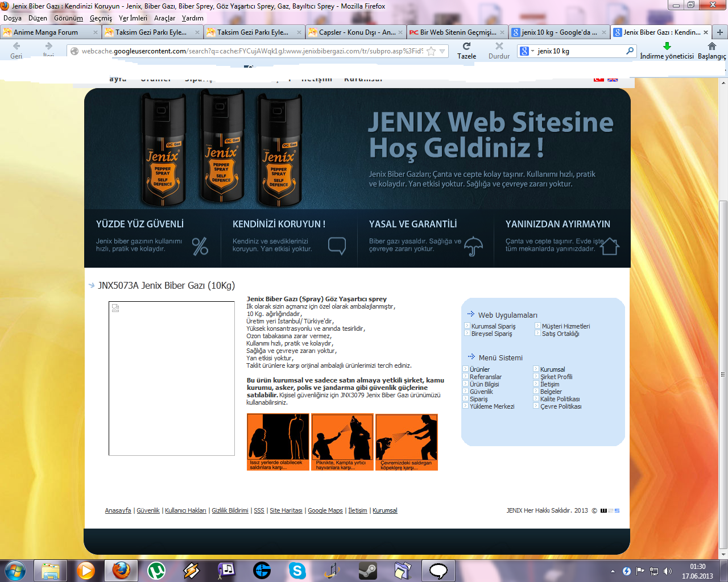Image resolution: width=728 pixels, height=582 pixels.
Task: Open Steam from the taskbar
Action: (367, 570)
